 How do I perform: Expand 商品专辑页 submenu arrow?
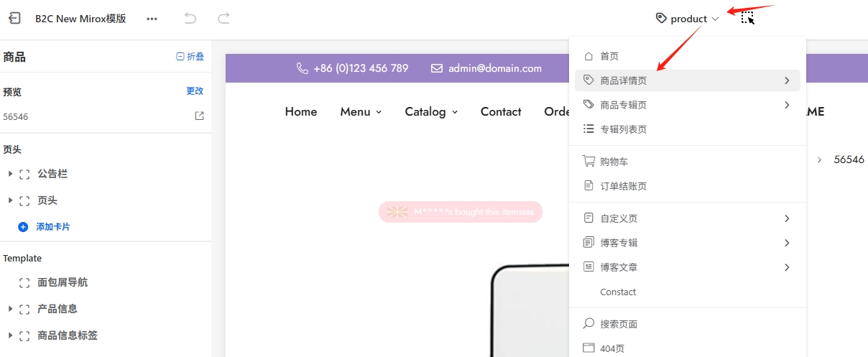click(x=787, y=105)
